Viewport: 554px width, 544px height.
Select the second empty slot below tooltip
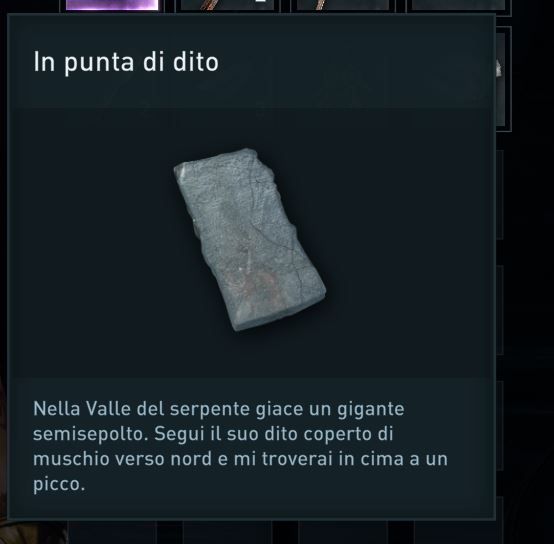[x=228, y=533]
